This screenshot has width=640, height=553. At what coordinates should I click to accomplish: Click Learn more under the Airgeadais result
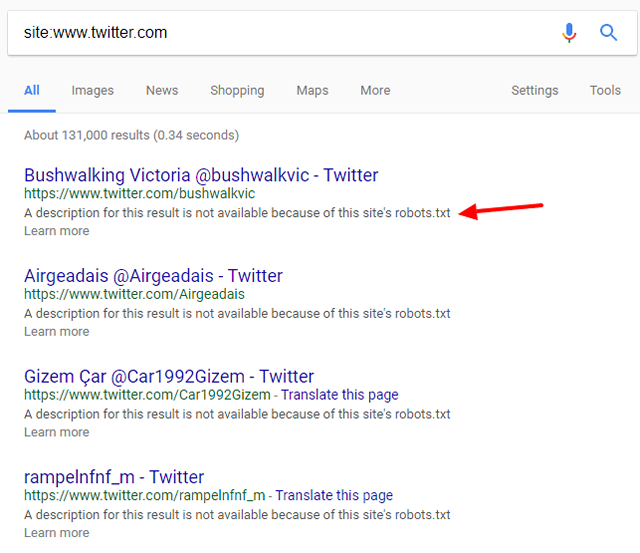[56, 332]
